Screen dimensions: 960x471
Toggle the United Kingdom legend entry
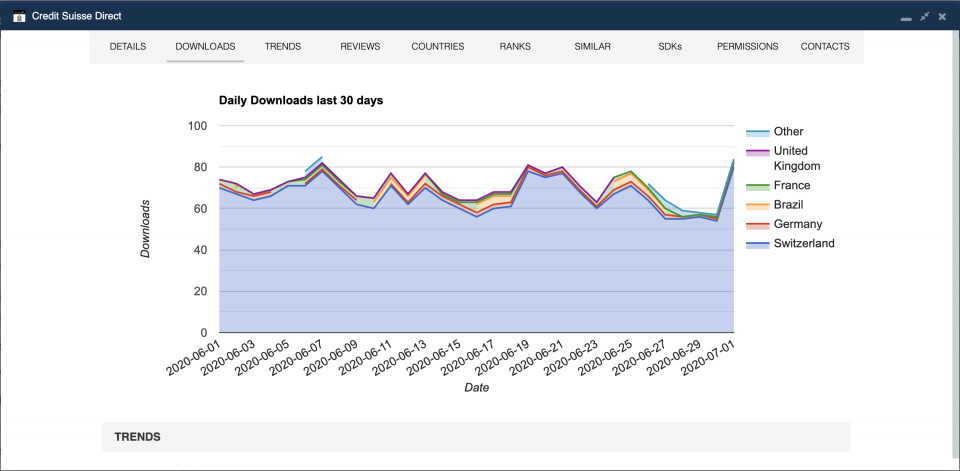785,159
